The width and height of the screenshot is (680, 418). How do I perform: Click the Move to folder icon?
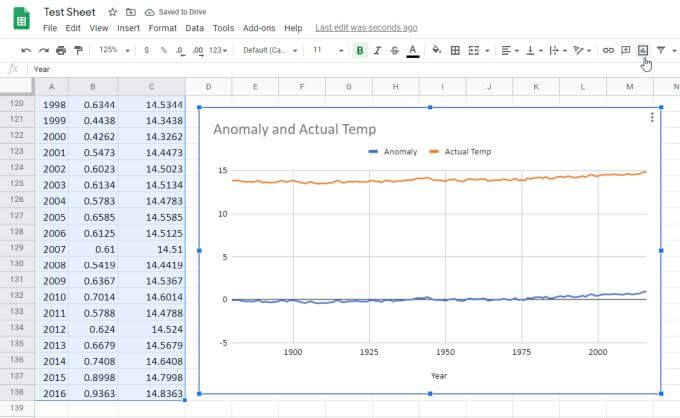coord(131,12)
